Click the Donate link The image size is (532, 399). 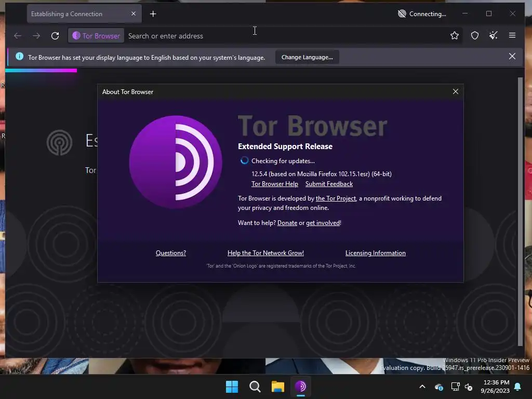click(x=287, y=223)
